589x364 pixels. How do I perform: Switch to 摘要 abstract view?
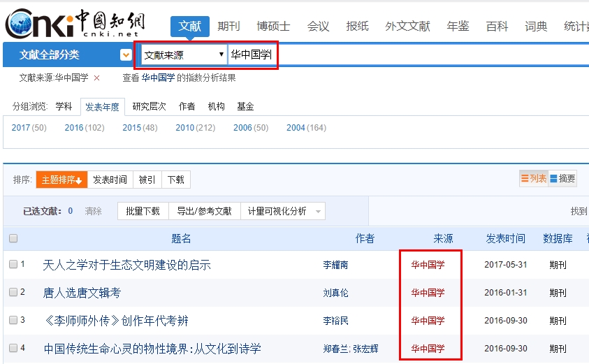coord(562,179)
